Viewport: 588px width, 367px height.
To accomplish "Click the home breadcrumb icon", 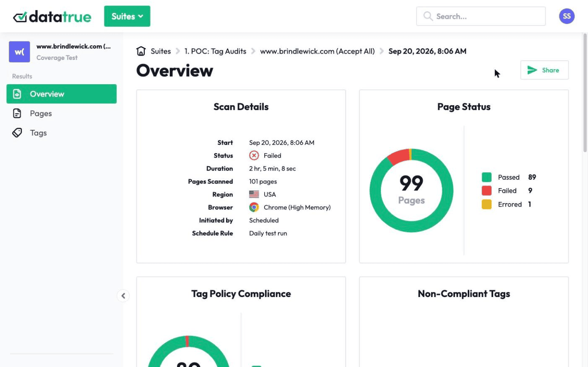I will (x=141, y=51).
